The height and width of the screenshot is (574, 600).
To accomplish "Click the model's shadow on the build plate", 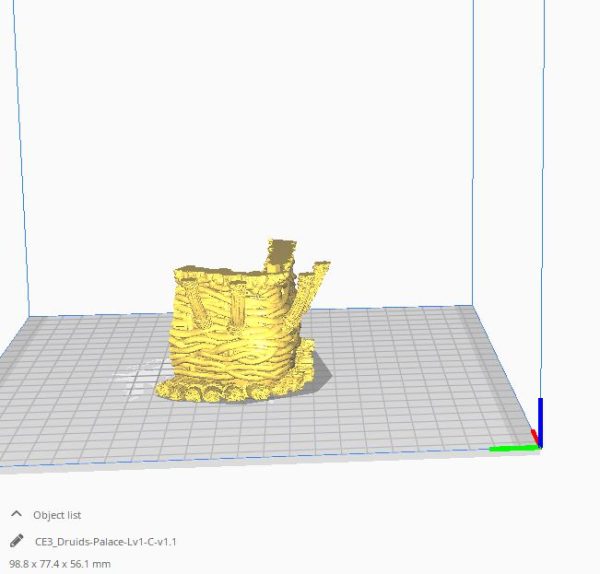I will pos(318,370).
